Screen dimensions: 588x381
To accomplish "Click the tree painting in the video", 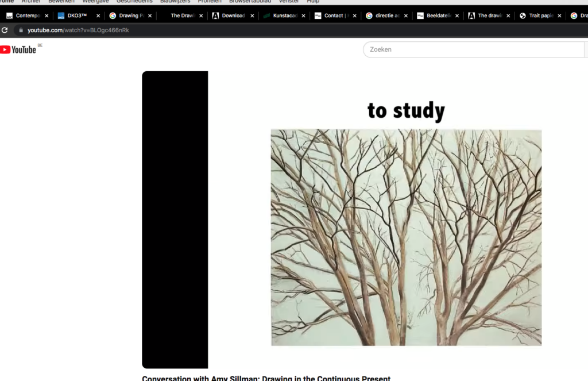I will [x=406, y=237].
